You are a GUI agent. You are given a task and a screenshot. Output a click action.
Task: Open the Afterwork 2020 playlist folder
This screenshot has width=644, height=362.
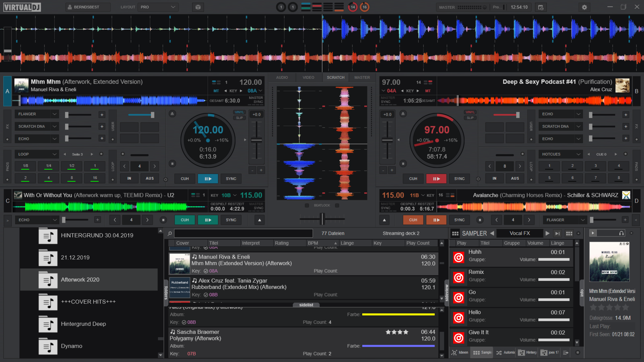[x=89, y=280]
